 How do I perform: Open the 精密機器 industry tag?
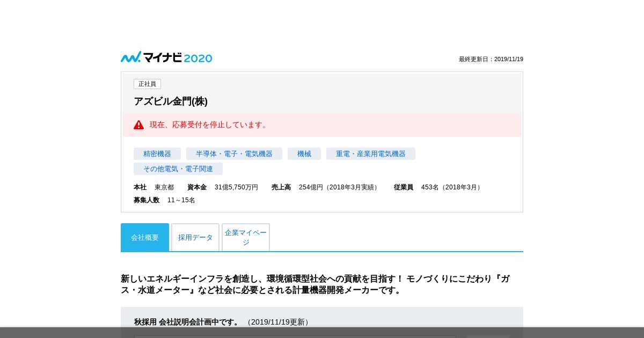click(157, 154)
